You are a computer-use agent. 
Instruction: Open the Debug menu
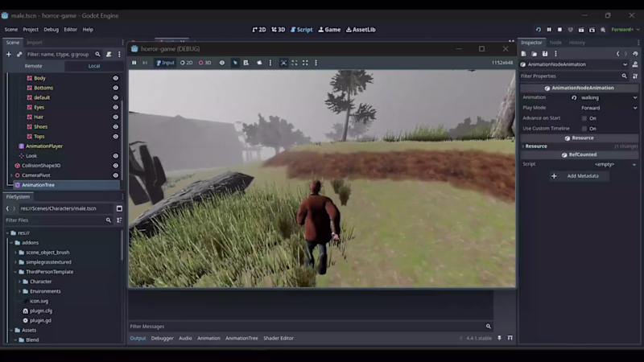[x=51, y=30]
